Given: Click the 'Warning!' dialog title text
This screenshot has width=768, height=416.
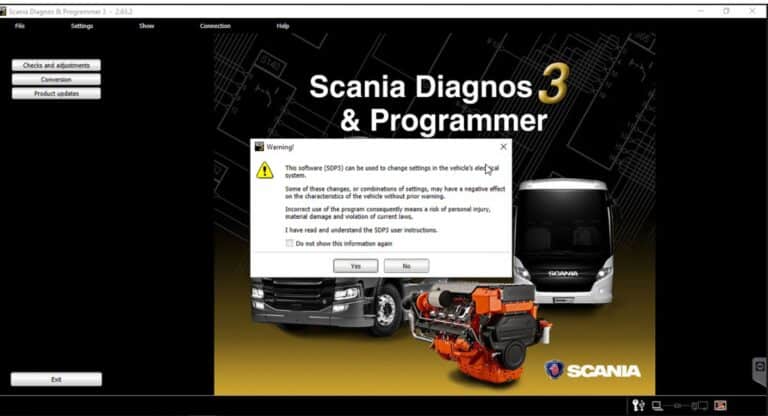Looking at the screenshot, I should [x=280, y=147].
